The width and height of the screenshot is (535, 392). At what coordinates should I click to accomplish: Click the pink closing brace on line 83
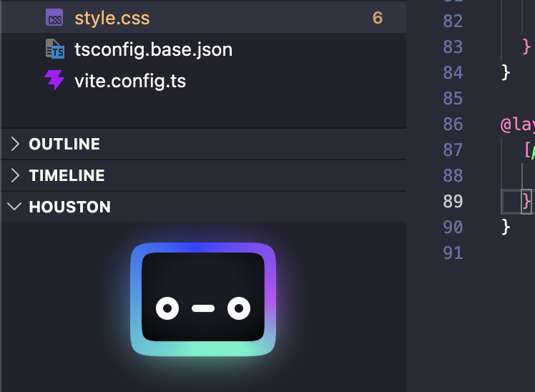(x=526, y=46)
